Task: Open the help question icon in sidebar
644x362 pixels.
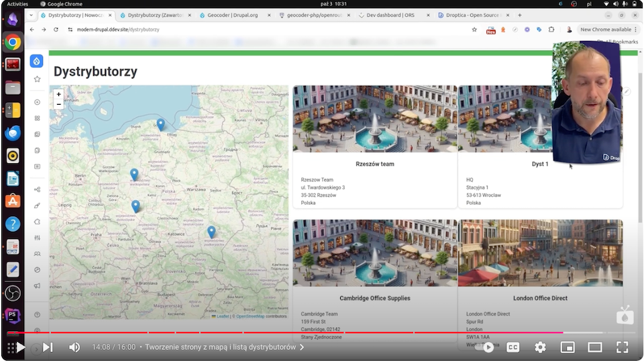Action: click(37, 315)
